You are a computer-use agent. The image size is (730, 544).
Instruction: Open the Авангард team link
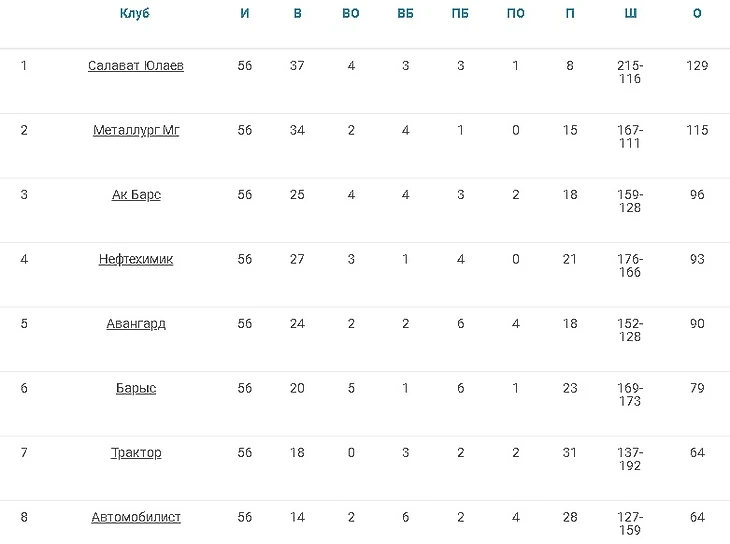[135, 324]
